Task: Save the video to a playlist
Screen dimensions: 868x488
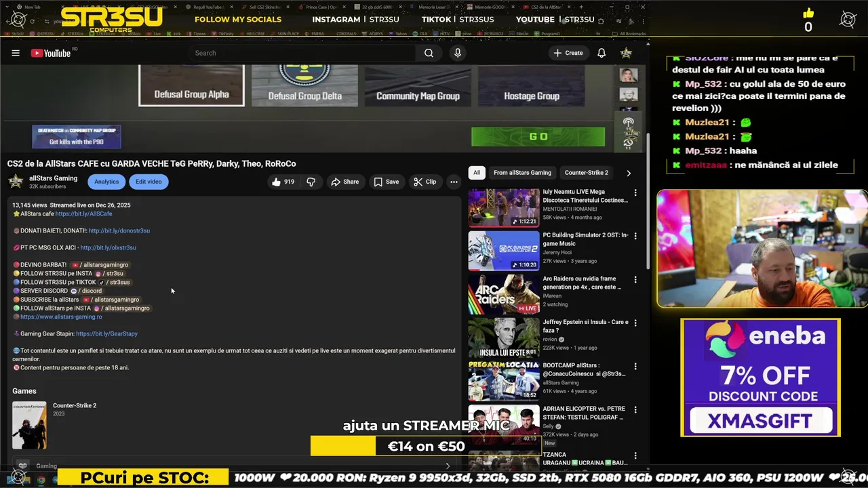Action: (x=387, y=182)
